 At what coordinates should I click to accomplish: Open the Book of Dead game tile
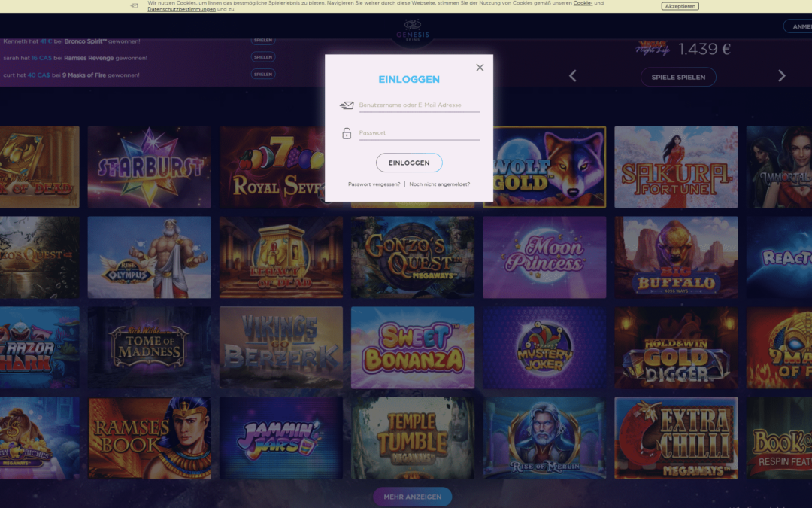[x=39, y=167]
